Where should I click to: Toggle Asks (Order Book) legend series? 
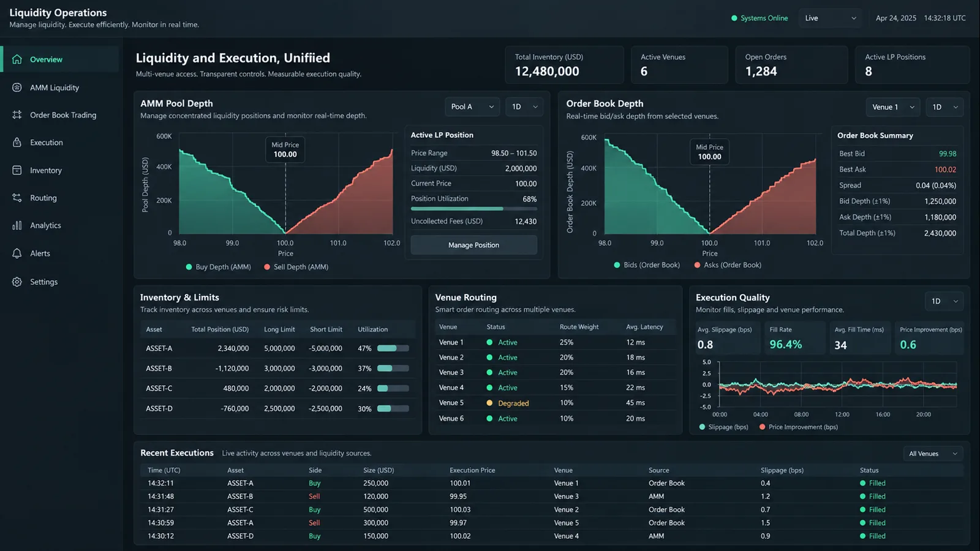click(728, 265)
